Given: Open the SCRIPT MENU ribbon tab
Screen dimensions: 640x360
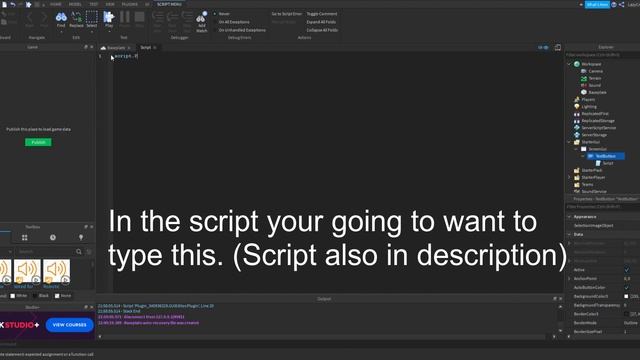Looking at the screenshot, I should tap(169, 4).
